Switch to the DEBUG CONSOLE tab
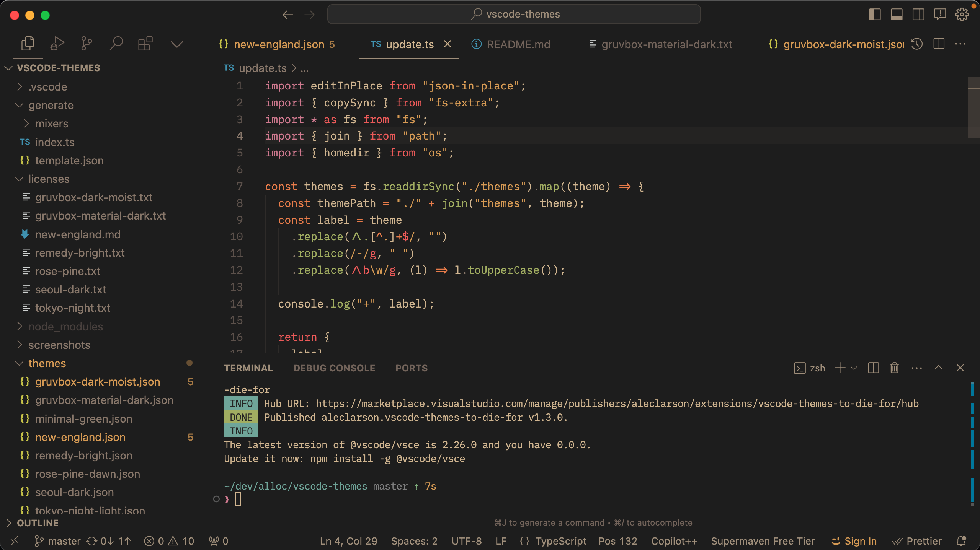Viewport: 980px width, 550px height. click(334, 368)
